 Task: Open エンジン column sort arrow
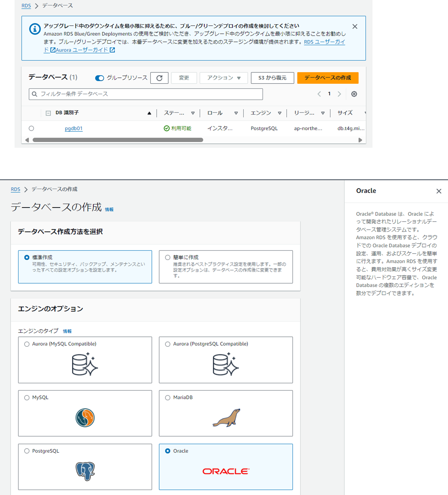pyautogui.click(x=279, y=113)
